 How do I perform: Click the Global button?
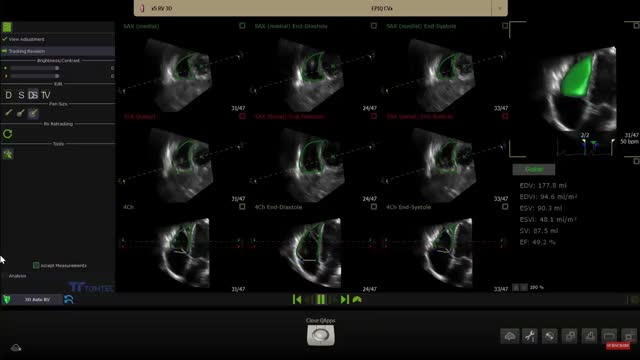[534, 169]
